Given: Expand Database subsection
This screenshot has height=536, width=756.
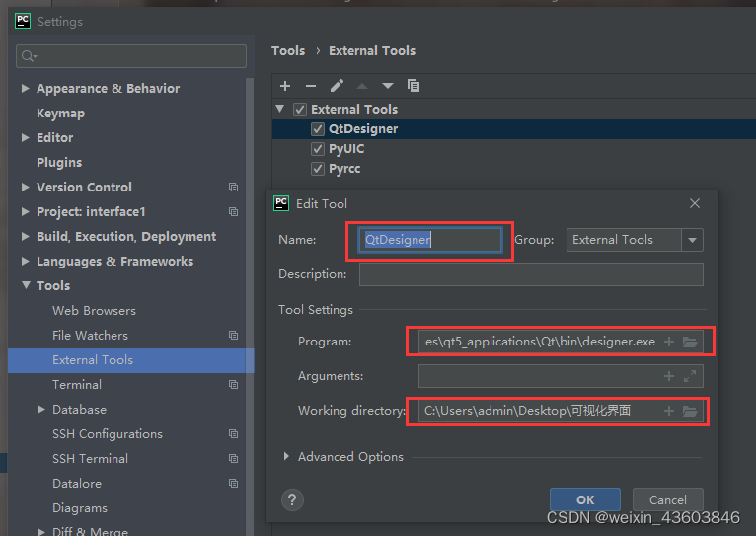Looking at the screenshot, I should (41, 410).
